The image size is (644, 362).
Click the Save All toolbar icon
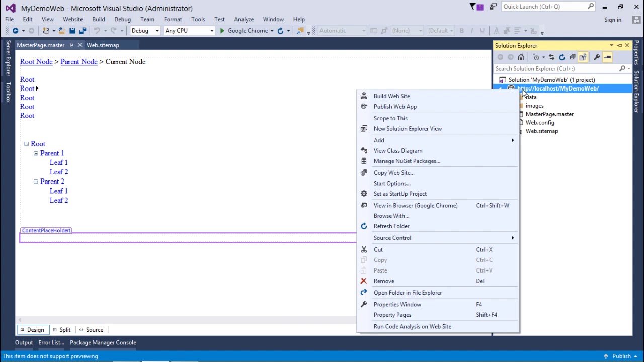(x=83, y=31)
